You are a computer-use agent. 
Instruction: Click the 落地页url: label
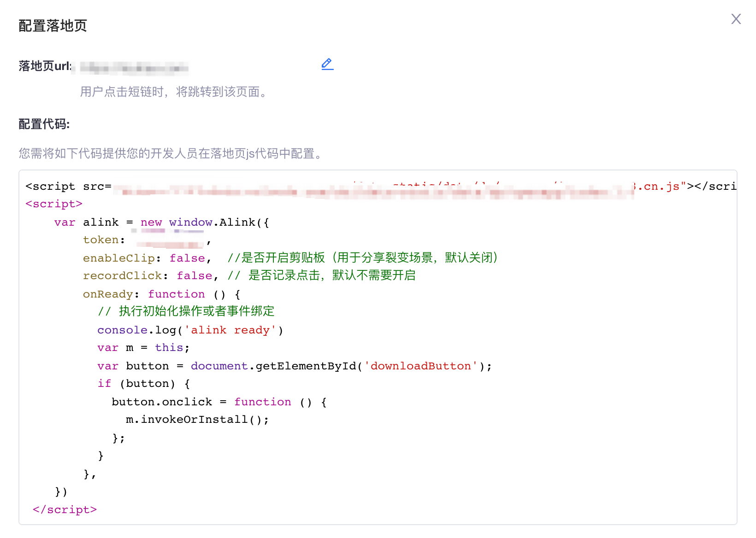(45, 66)
